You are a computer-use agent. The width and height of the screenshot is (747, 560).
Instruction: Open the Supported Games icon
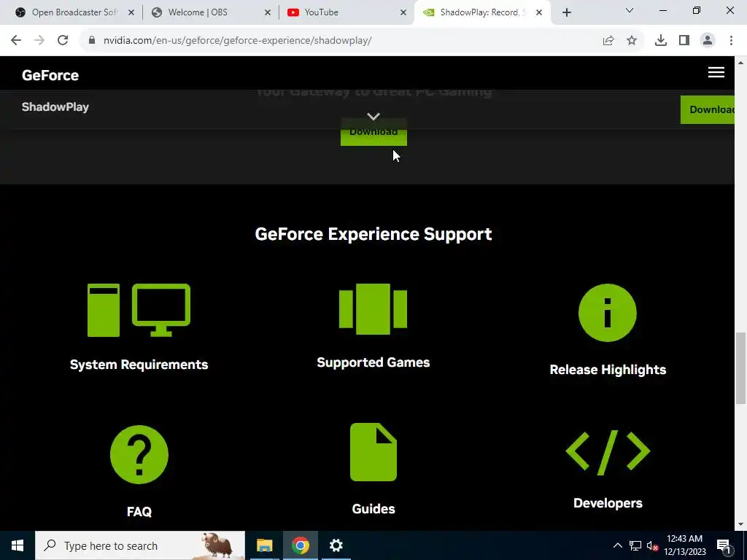click(x=373, y=309)
